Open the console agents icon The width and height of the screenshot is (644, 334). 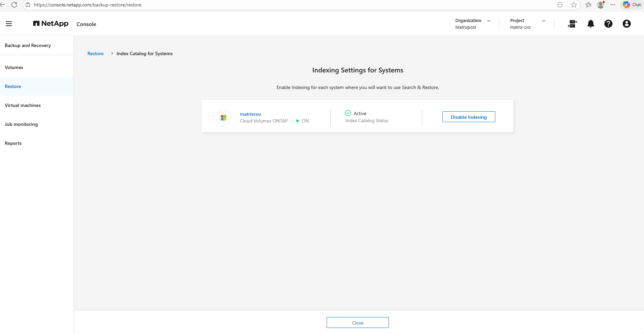[x=572, y=24]
